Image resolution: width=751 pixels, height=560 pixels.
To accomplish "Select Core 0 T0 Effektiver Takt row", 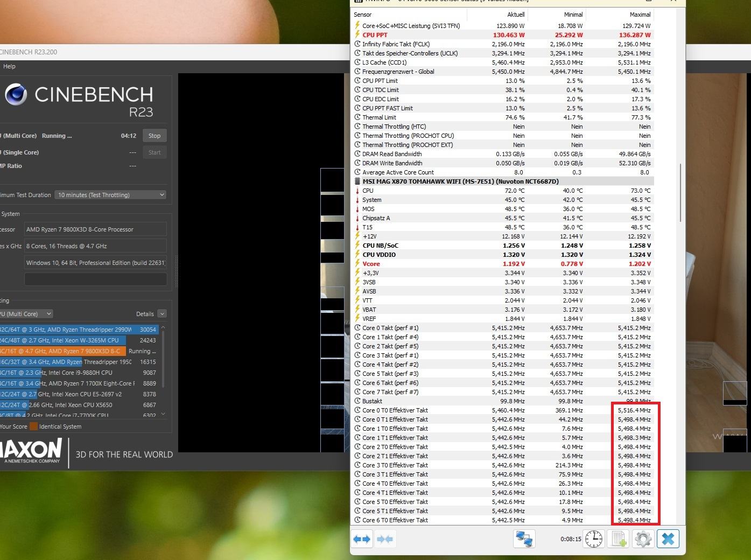I will (503, 410).
